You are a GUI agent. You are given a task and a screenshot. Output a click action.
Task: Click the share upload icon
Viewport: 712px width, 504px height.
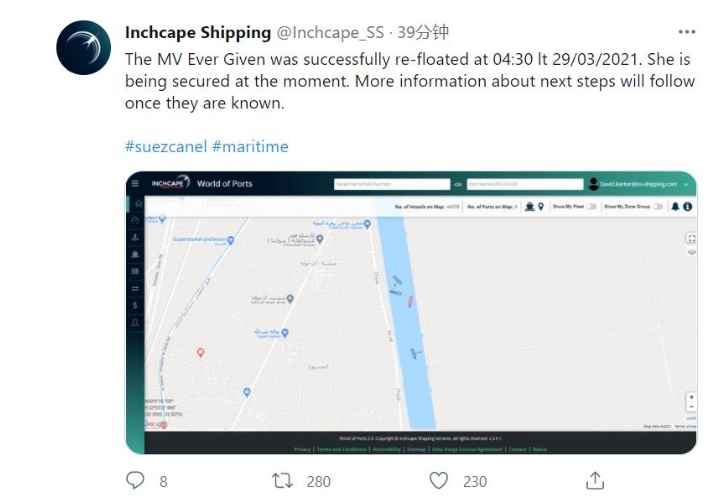[x=595, y=480]
